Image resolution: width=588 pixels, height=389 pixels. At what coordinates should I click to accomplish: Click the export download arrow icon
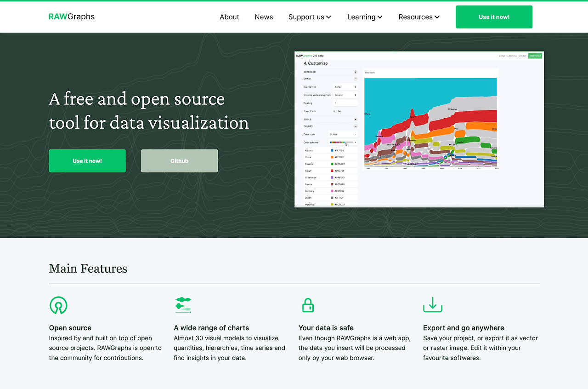click(x=433, y=305)
